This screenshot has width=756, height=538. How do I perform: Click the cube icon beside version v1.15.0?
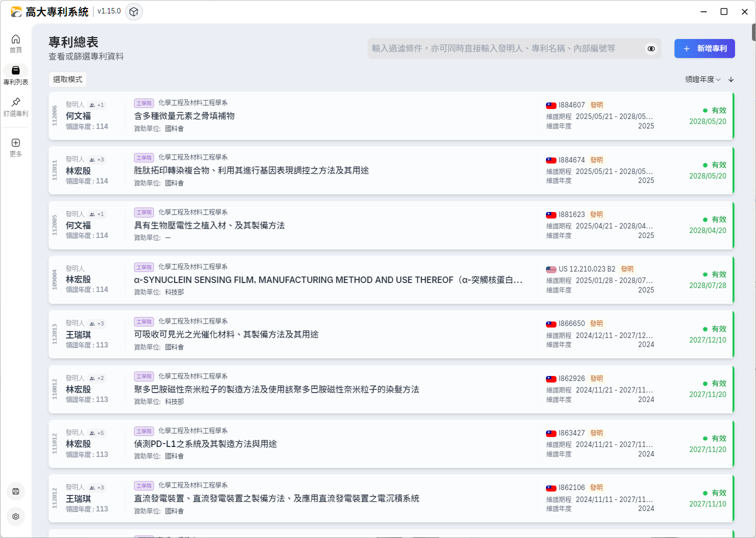133,11
